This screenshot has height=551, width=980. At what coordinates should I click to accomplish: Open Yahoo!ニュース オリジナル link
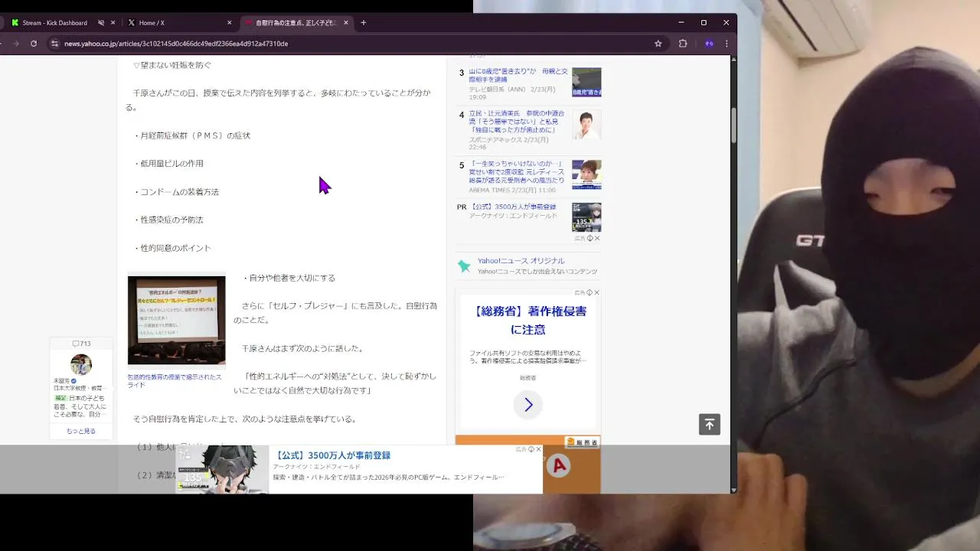521,261
